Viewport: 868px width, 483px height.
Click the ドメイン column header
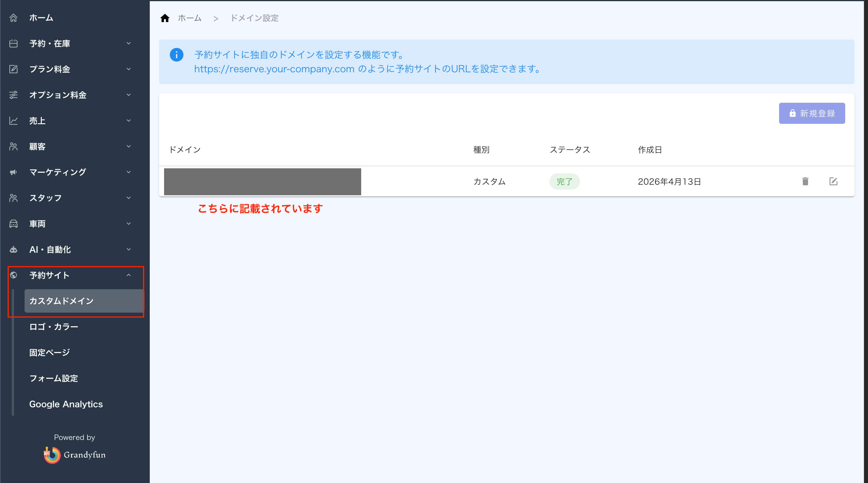(185, 150)
